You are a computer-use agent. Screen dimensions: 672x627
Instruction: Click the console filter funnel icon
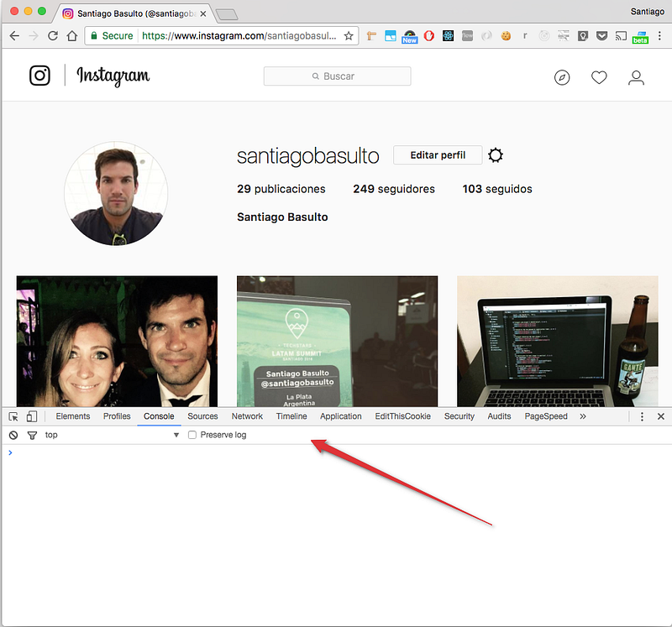pyautogui.click(x=32, y=435)
